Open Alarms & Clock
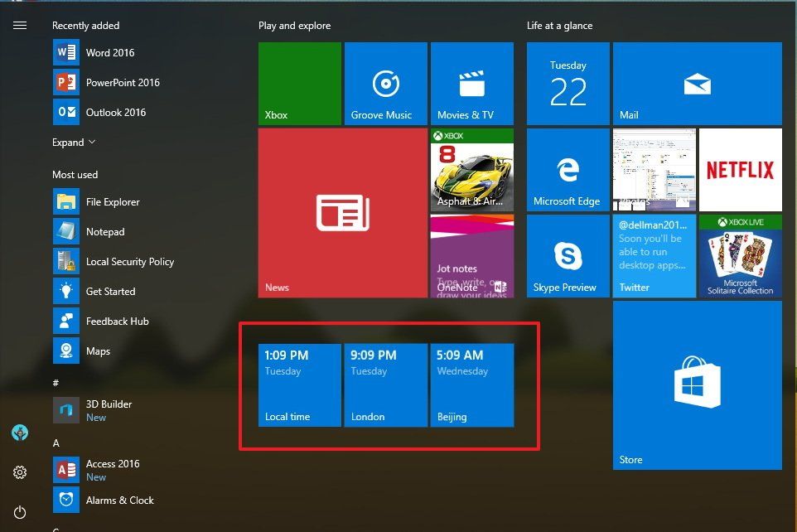 119,500
